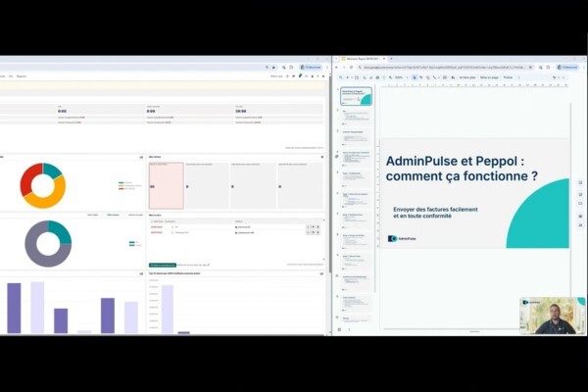The width and height of the screenshot is (588, 392).
Task: Click the bell icon in AdminPulse header
Action: point(312,76)
